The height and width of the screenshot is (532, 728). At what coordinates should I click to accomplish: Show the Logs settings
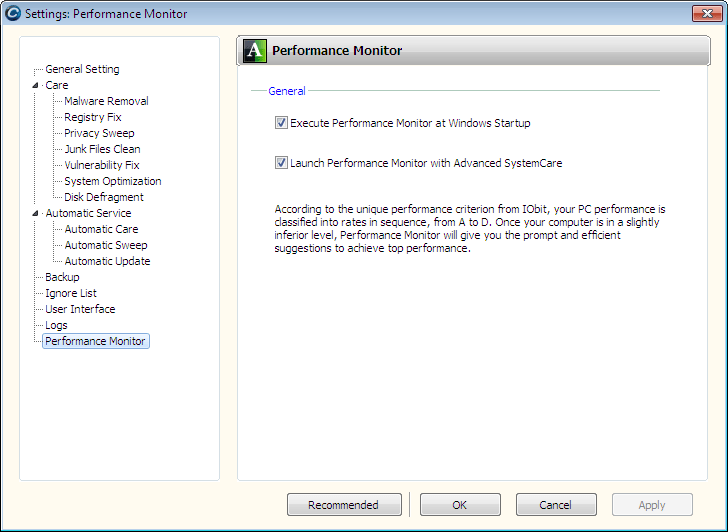coord(56,325)
